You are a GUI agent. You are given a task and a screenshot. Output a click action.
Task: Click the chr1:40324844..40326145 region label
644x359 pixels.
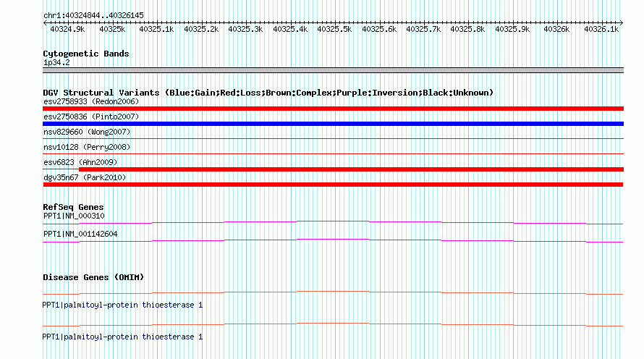pyautogui.click(x=93, y=16)
